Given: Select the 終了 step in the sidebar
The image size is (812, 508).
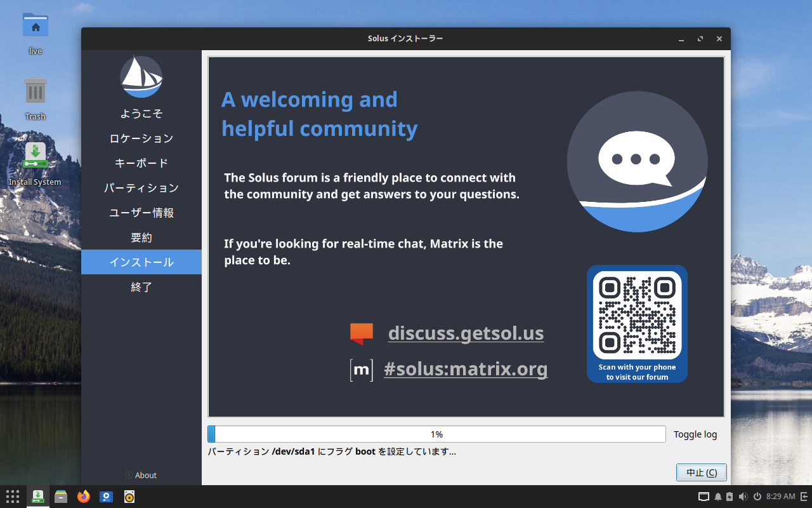Looking at the screenshot, I should click(141, 287).
